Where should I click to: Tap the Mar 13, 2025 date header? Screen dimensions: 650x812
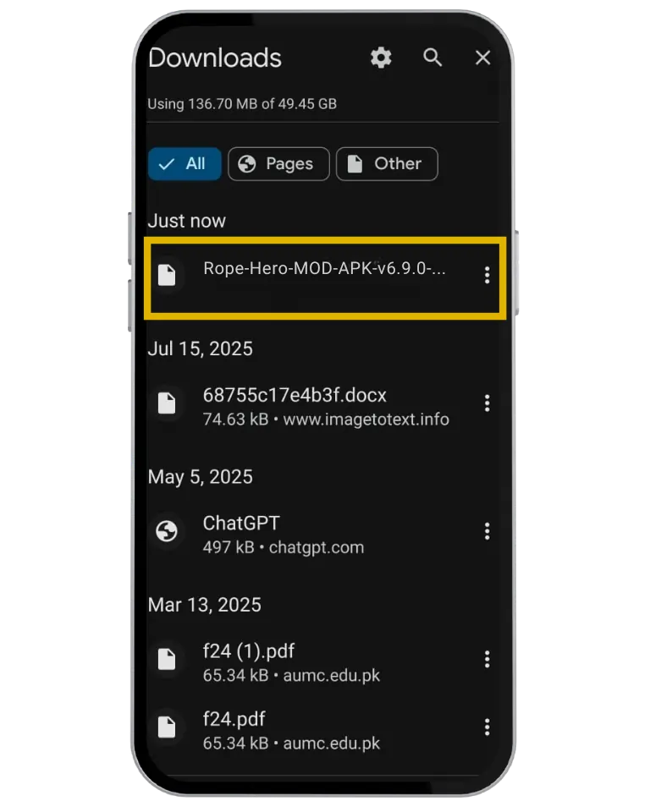tap(204, 605)
